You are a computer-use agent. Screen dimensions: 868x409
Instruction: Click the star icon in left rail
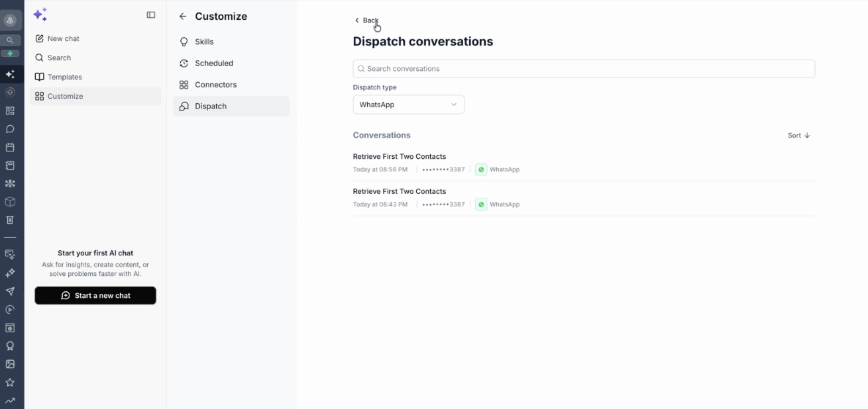(x=10, y=382)
